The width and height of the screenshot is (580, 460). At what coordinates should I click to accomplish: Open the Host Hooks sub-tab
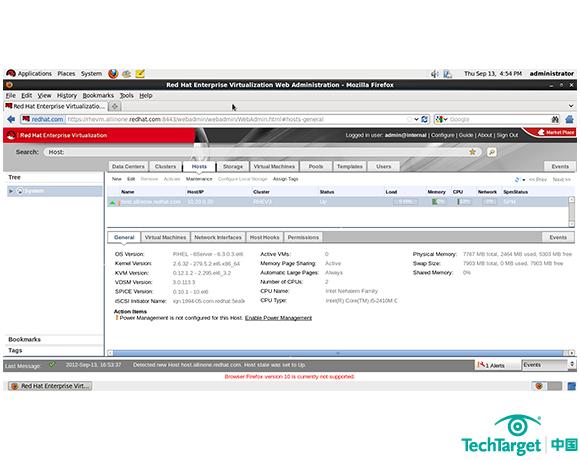click(264, 237)
